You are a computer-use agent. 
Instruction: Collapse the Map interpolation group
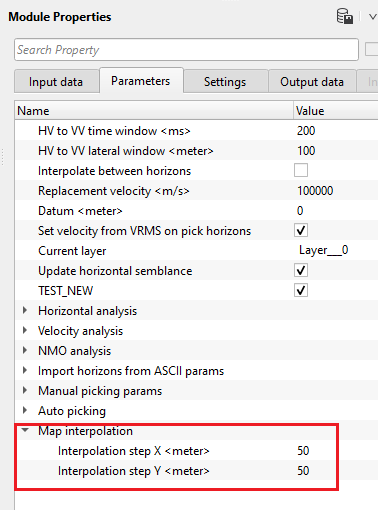tap(25, 430)
